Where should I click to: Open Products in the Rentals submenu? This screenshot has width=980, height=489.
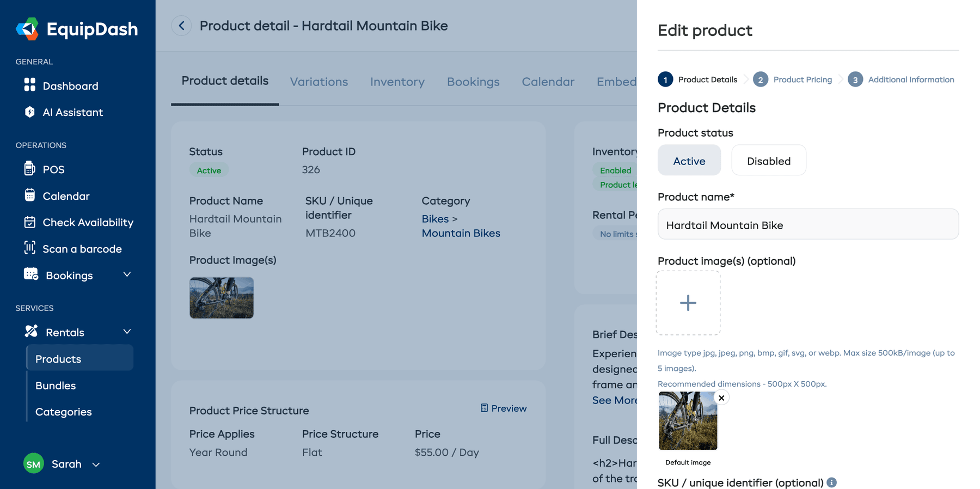[x=80, y=359]
